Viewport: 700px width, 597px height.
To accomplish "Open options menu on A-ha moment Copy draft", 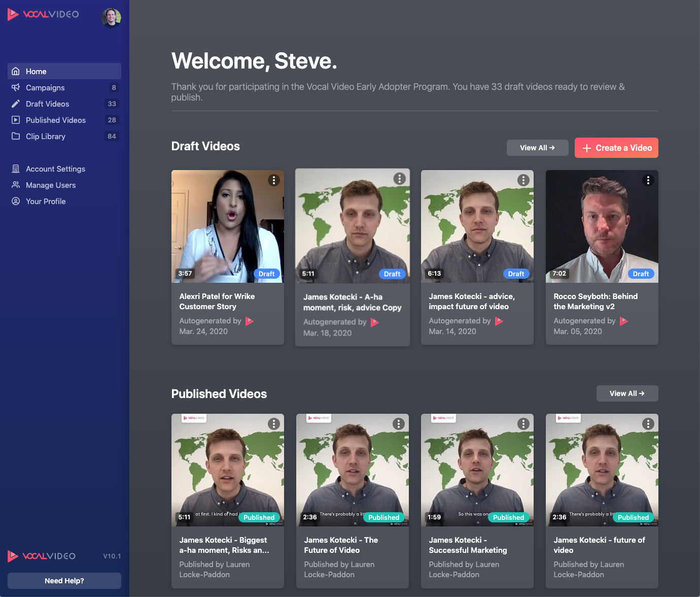I will 400,178.
